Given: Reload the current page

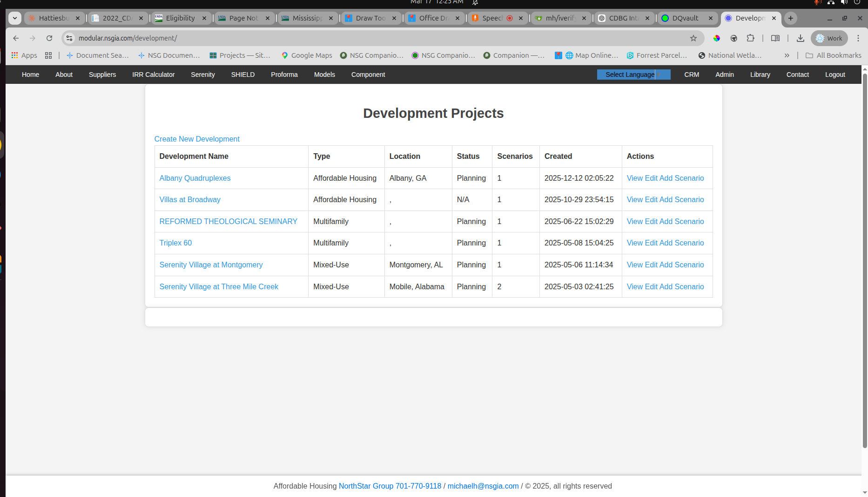Looking at the screenshot, I should click(x=50, y=38).
